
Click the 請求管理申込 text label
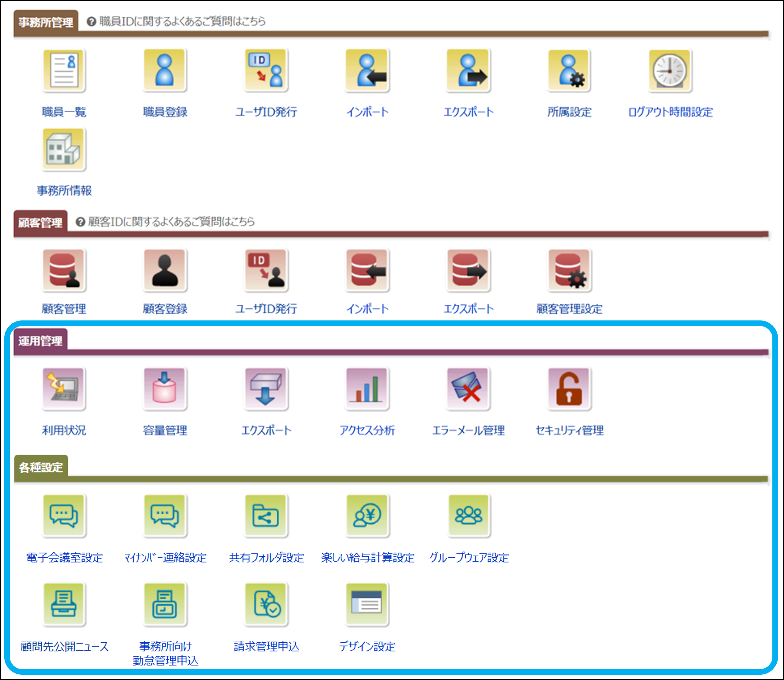click(x=267, y=646)
